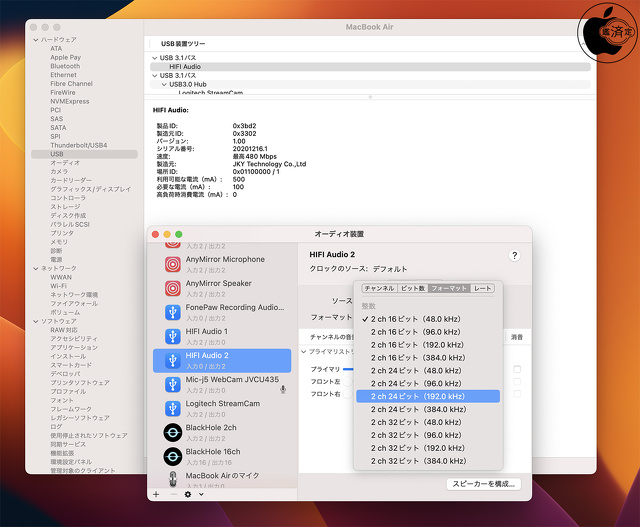The height and width of the screenshot is (527, 640).
Task: Expand the ネットワーク section in sidebar
Action: pyautogui.click(x=36, y=268)
